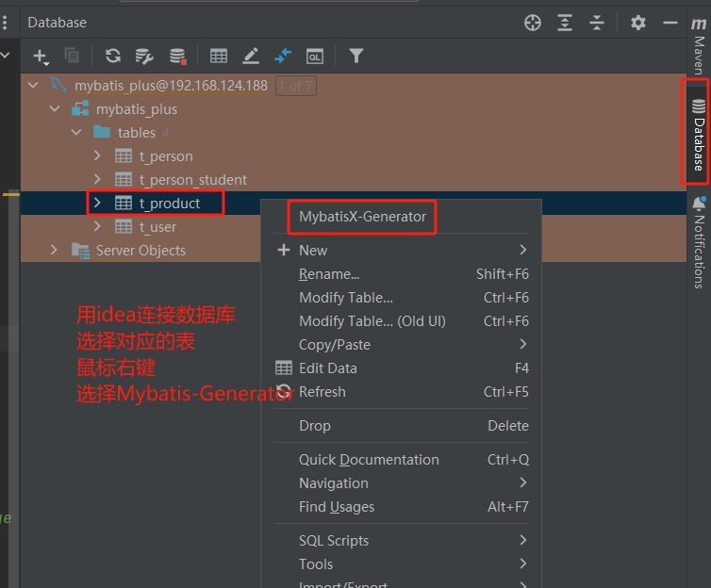Select the t_person table row
Screen dimensions: 711x588
tap(354, 156)
